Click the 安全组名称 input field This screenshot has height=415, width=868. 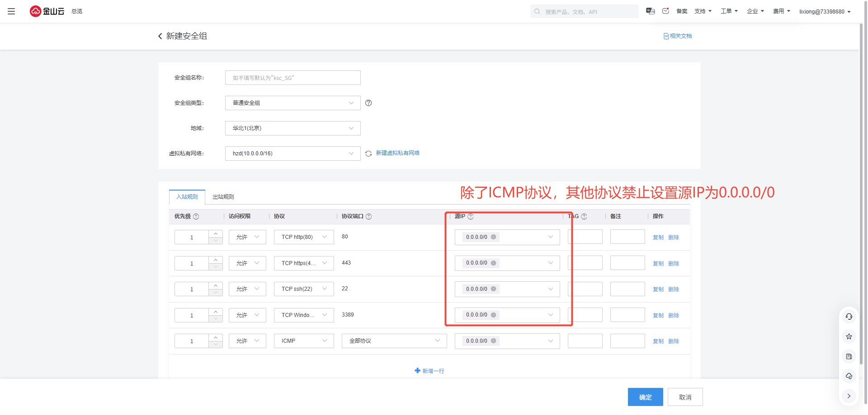click(x=292, y=78)
